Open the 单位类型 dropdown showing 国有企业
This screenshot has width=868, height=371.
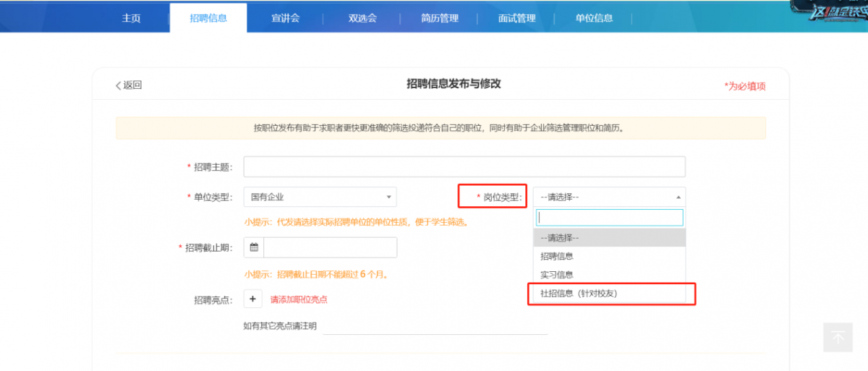(x=320, y=196)
